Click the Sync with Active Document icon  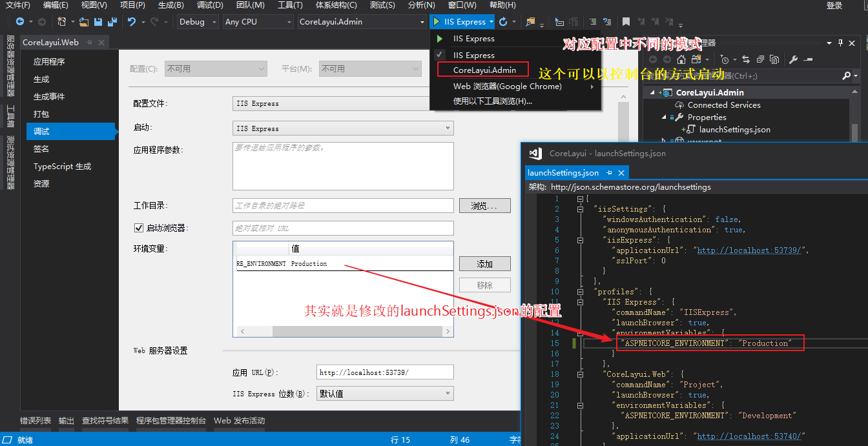tap(695, 59)
